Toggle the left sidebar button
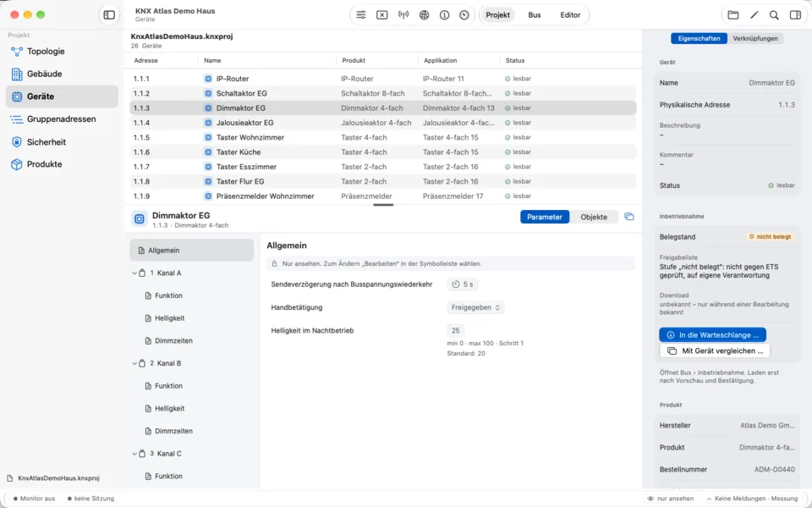This screenshot has width=812, height=508. tap(109, 15)
